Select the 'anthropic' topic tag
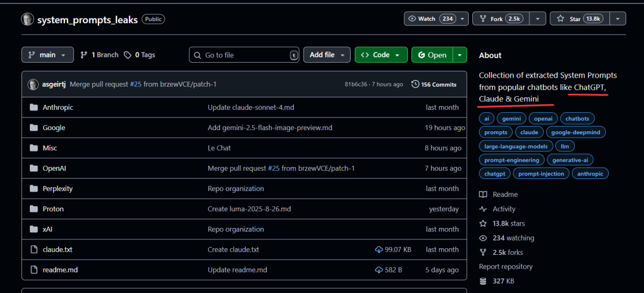This screenshot has height=293, width=644. coord(590,174)
